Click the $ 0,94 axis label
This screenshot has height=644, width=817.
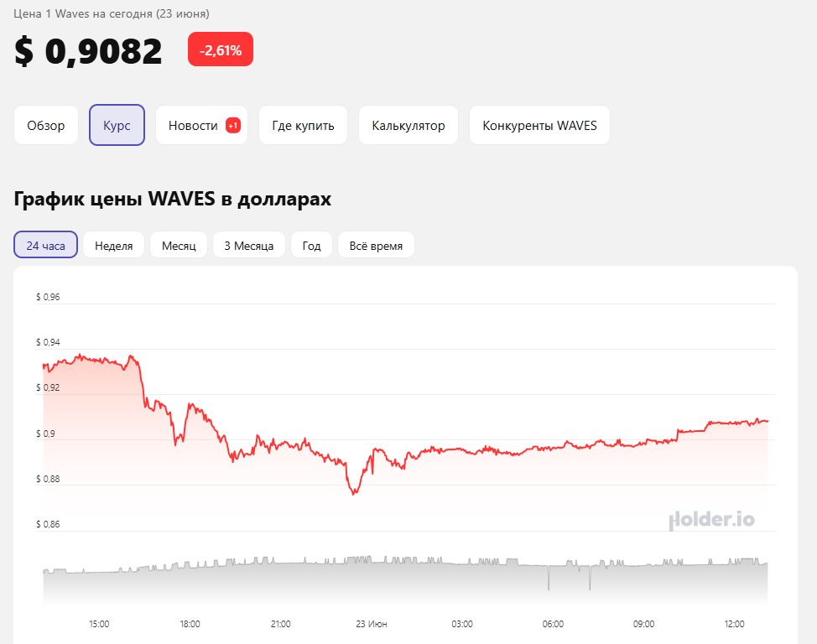click(48, 342)
